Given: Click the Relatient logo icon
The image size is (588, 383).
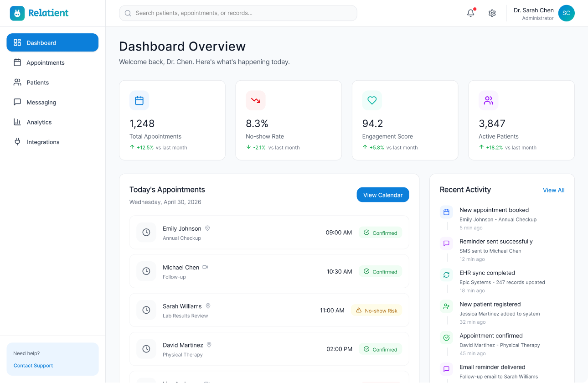Looking at the screenshot, I should tap(17, 13).
